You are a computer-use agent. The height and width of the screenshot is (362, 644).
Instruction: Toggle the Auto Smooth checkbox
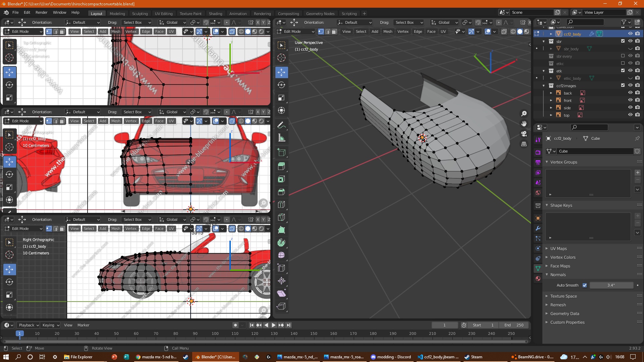(x=585, y=285)
